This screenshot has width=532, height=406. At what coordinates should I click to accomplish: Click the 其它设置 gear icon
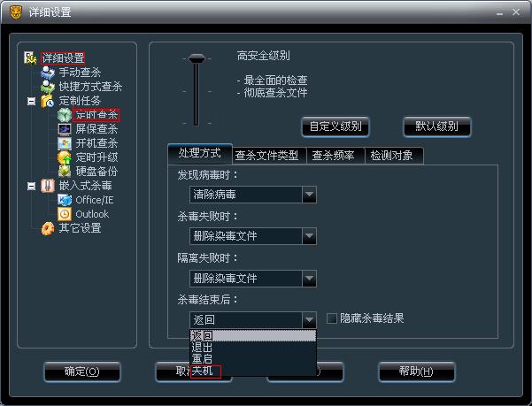coord(48,228)
